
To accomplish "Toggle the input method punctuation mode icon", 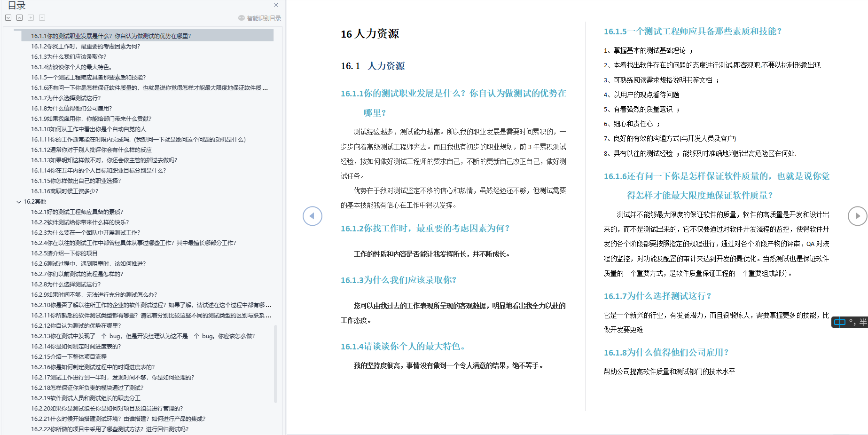I will (852, 322).
